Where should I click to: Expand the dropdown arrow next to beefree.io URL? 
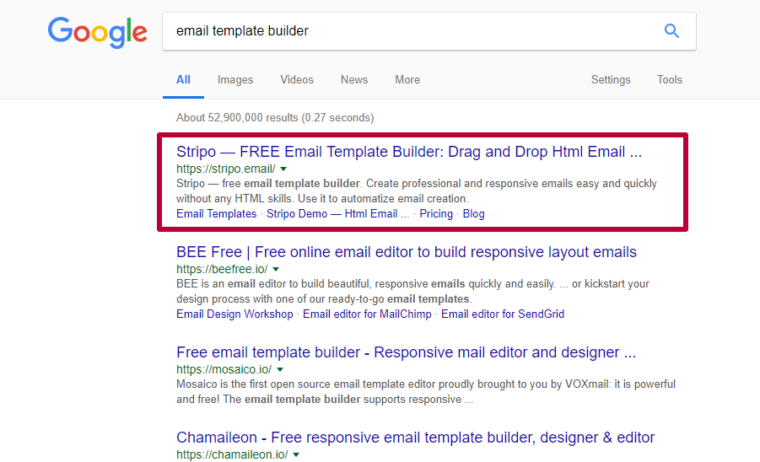[x=276, y=270]
